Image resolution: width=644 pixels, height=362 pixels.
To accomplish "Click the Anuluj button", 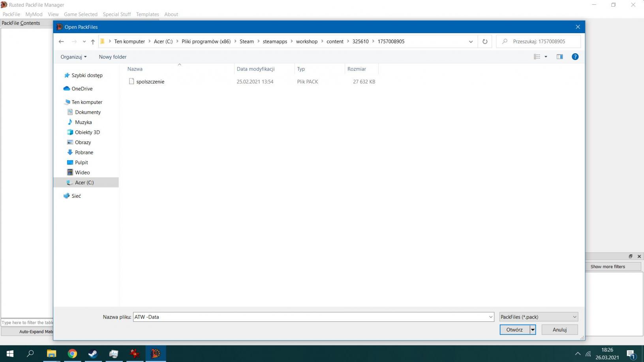I will 560,330.
